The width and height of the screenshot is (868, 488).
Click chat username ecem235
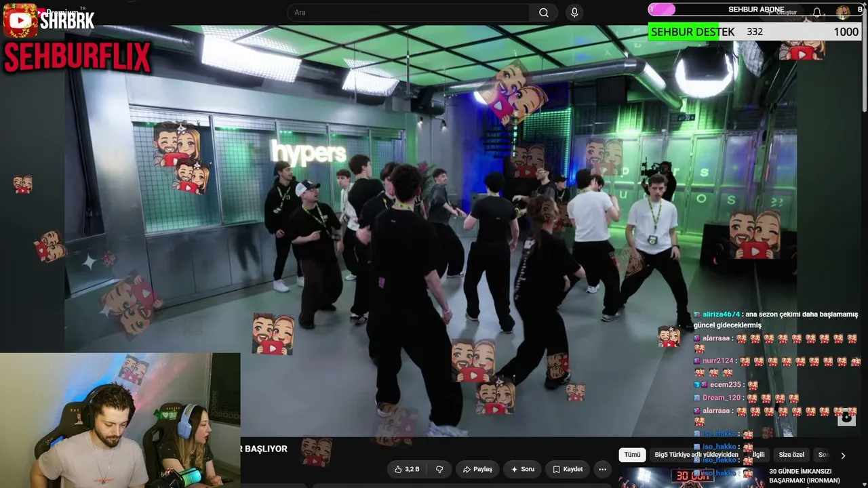point(726,385)
